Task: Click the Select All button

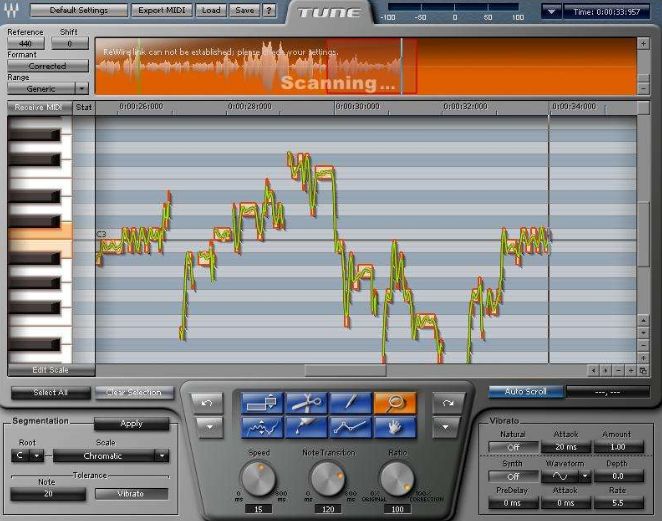Action: click(x=51, y=393)
